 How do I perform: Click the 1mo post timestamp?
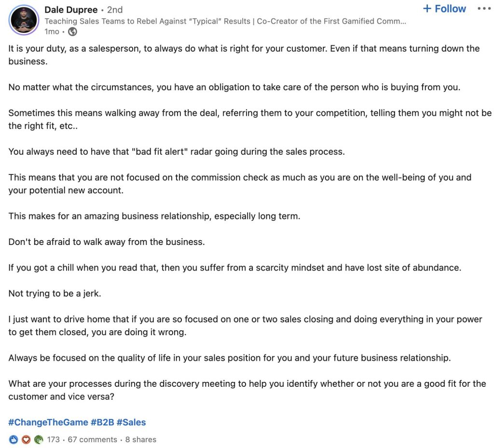click(52, 31)
